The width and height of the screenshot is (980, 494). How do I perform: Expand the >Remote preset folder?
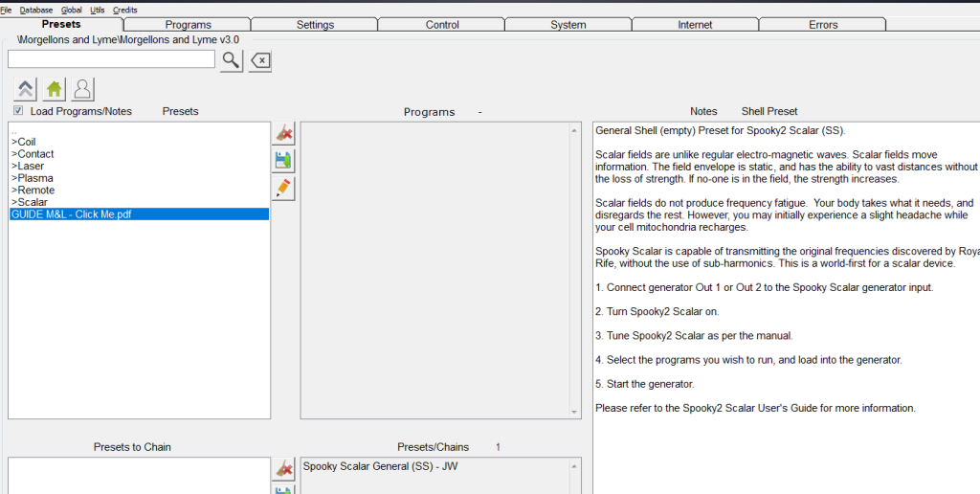pos(32,190)
